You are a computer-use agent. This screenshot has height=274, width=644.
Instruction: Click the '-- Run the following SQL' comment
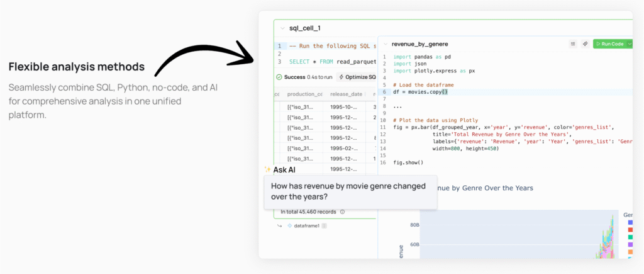coord(333,46)
